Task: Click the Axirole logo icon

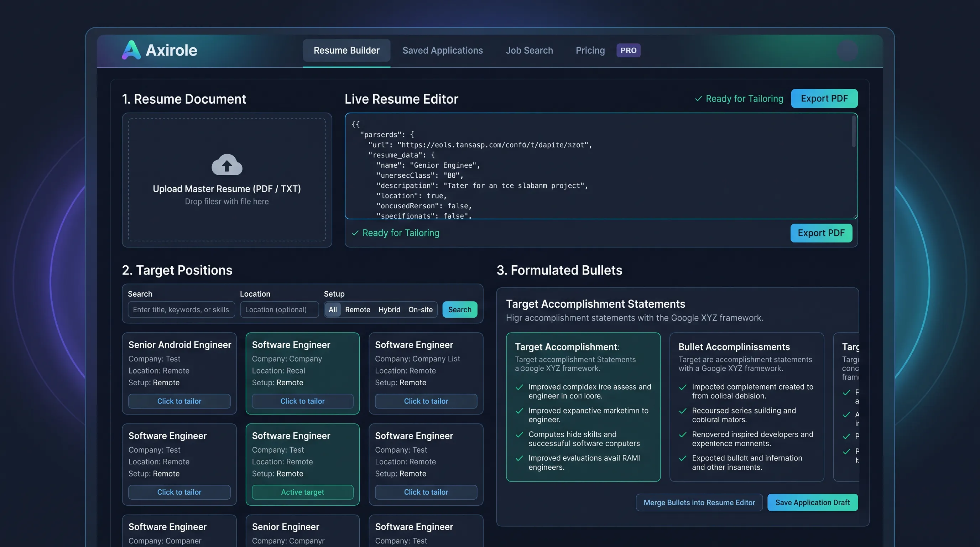Action: point(131,50)
